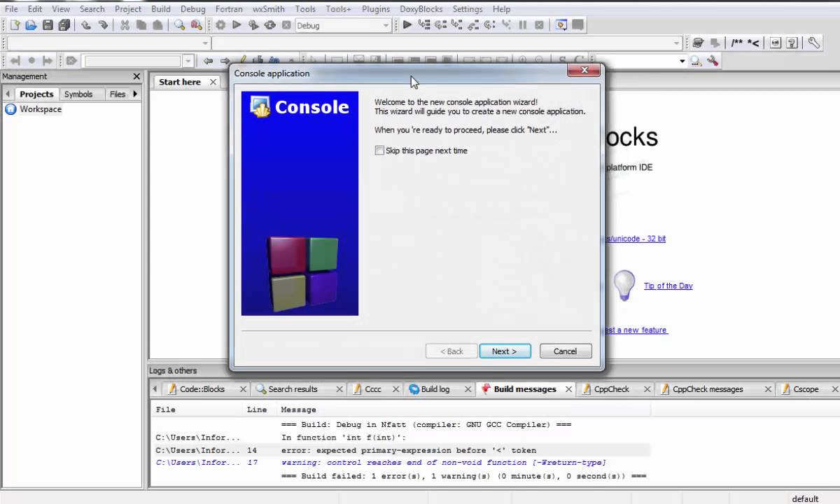Click the Build gear icon
Screen dimensions: 840x504
[x=220, y=25]
